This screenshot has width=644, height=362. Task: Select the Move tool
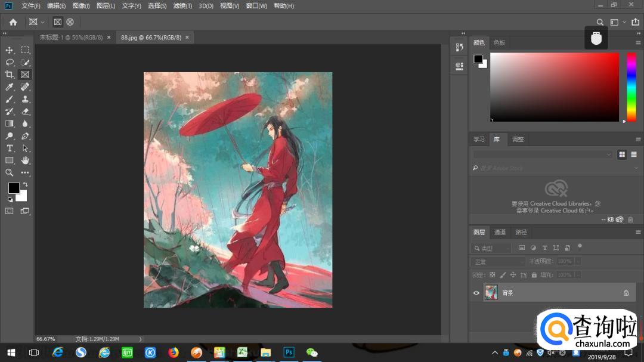[9, 50]
